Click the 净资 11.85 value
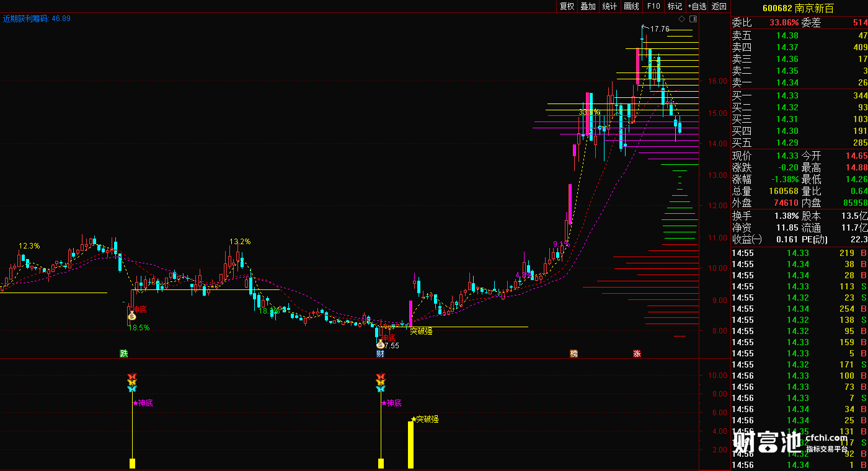 pos(787,228)
